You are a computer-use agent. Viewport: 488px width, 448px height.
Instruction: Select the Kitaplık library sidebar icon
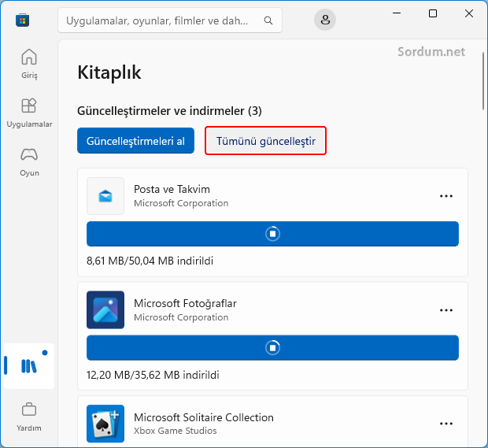29,366
